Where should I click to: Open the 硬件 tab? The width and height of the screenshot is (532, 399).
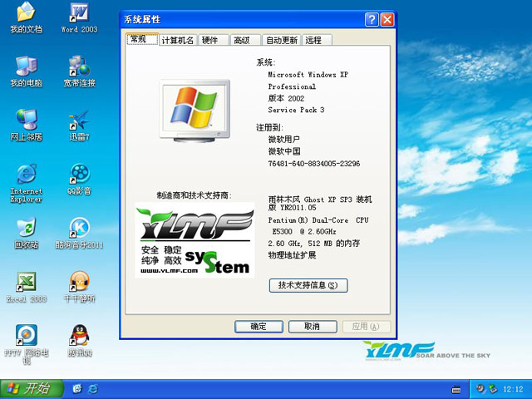click(213, 41)
